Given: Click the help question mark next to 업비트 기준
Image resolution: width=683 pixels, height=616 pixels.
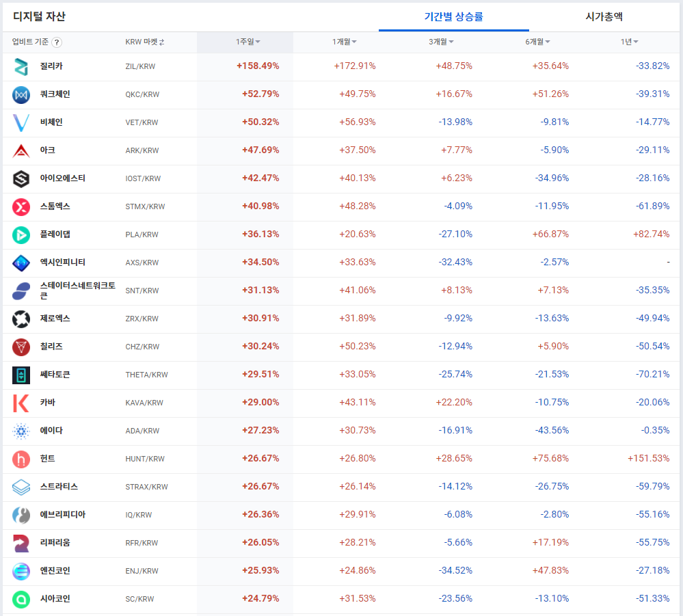Looking at the screenshot, I should click(x=57, y=42).
